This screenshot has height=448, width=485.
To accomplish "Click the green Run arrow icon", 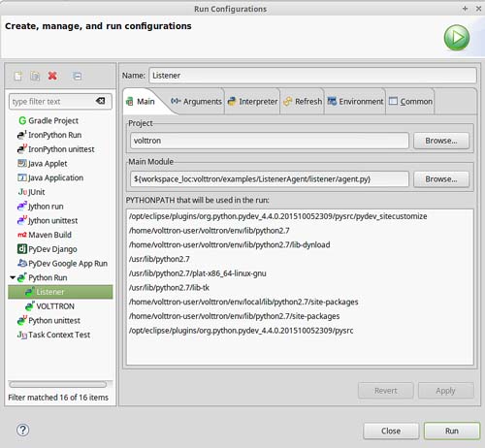I will point(457,38).
